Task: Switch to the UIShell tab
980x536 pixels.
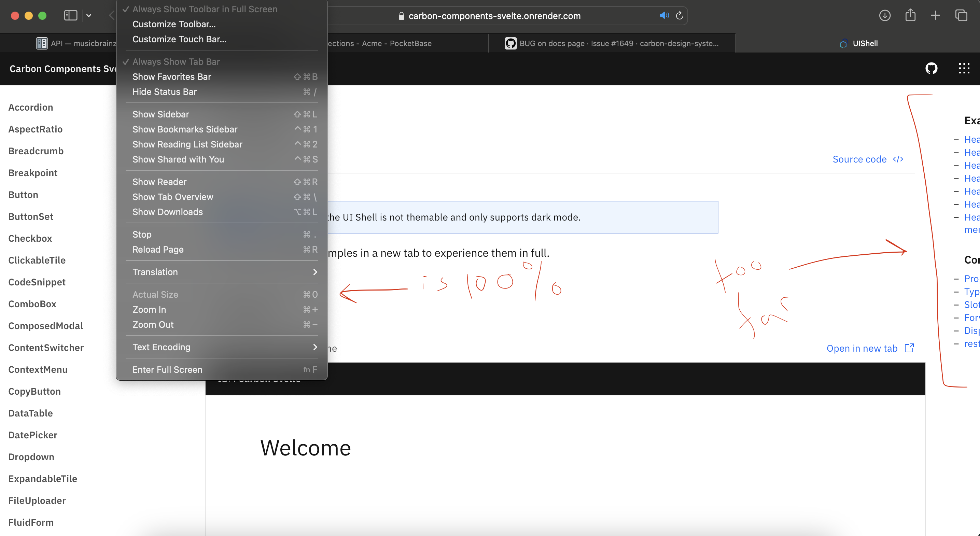Action: coord(858,43)
